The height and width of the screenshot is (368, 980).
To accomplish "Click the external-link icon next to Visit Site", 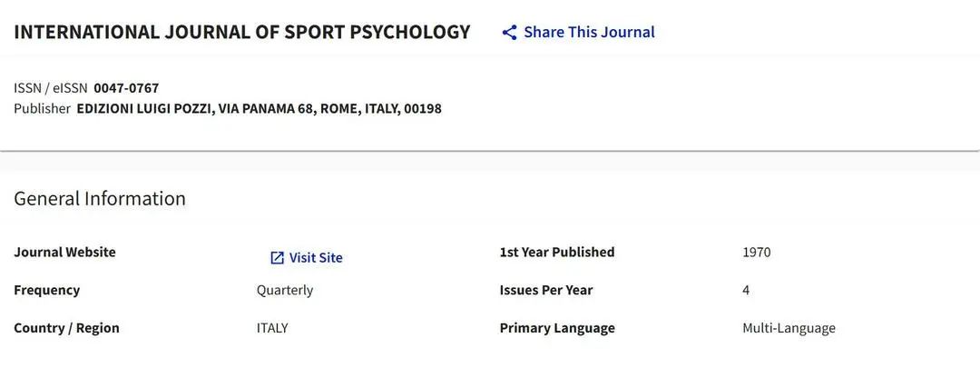I will (278, 258).
